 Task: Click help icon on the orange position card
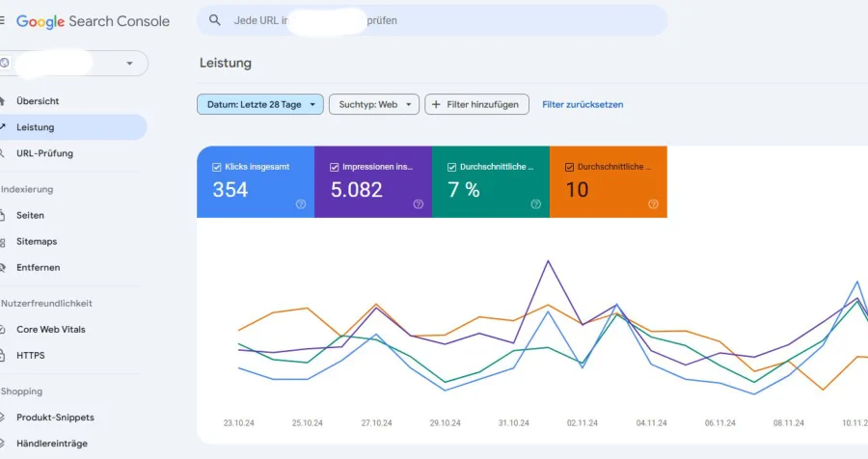653,203
